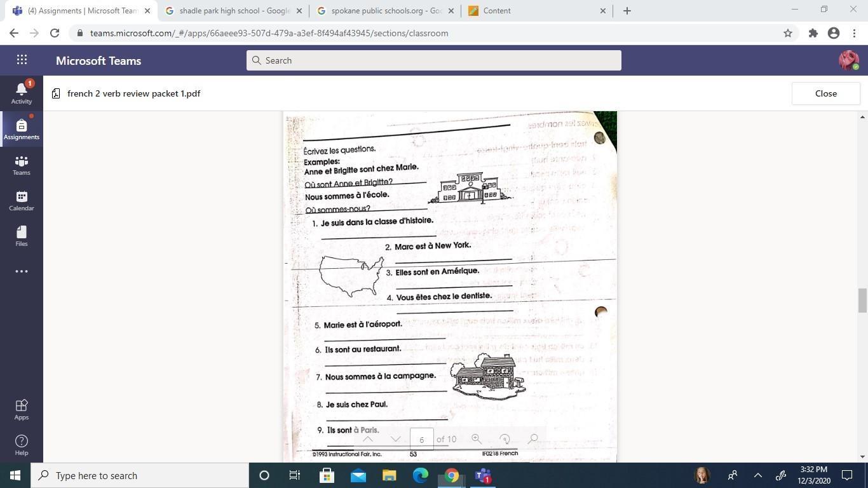Viewport: 868px width, 488px height.
Task: Click the text 'Je suis chez Paul.'
Action: 356,404
